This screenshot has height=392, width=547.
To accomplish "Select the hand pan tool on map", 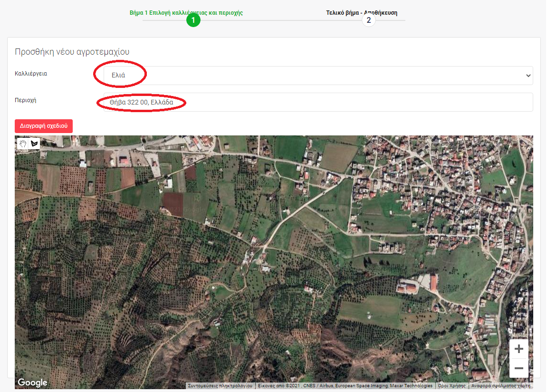I will point(23,143).
